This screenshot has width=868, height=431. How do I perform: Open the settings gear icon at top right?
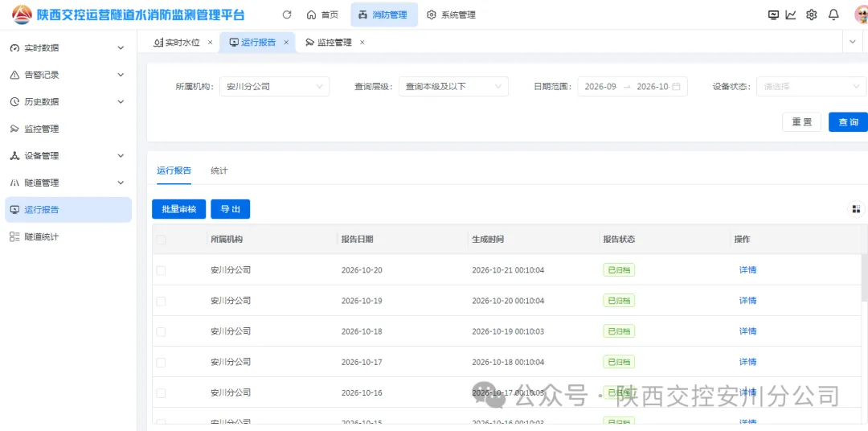click(x=812, y=15)
